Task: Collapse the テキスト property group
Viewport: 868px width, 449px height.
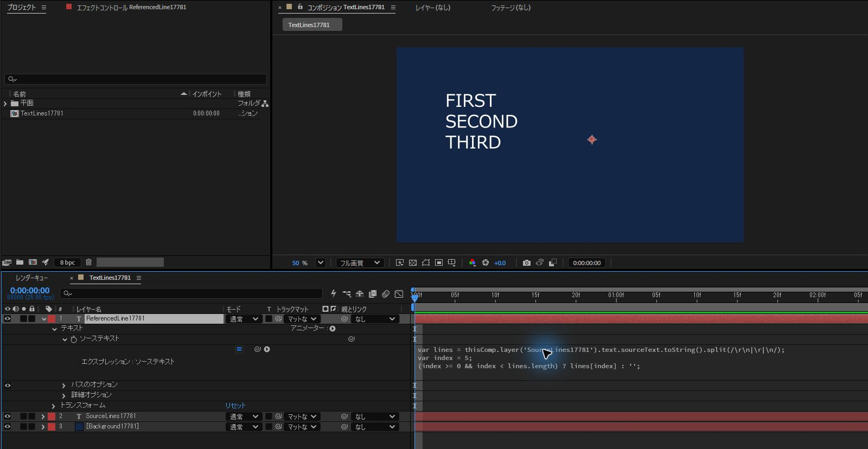Action: point(54,329)
